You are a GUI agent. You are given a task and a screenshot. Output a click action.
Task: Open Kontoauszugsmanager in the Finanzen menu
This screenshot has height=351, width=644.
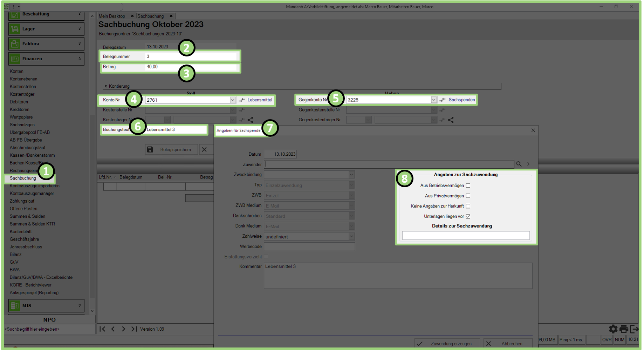coord(32,194)
